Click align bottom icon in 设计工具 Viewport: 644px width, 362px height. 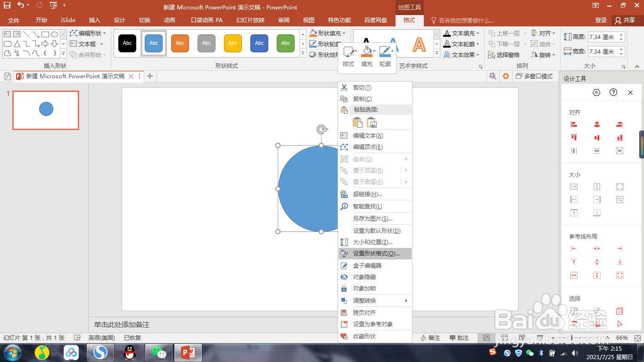click(x=619, y=138)
